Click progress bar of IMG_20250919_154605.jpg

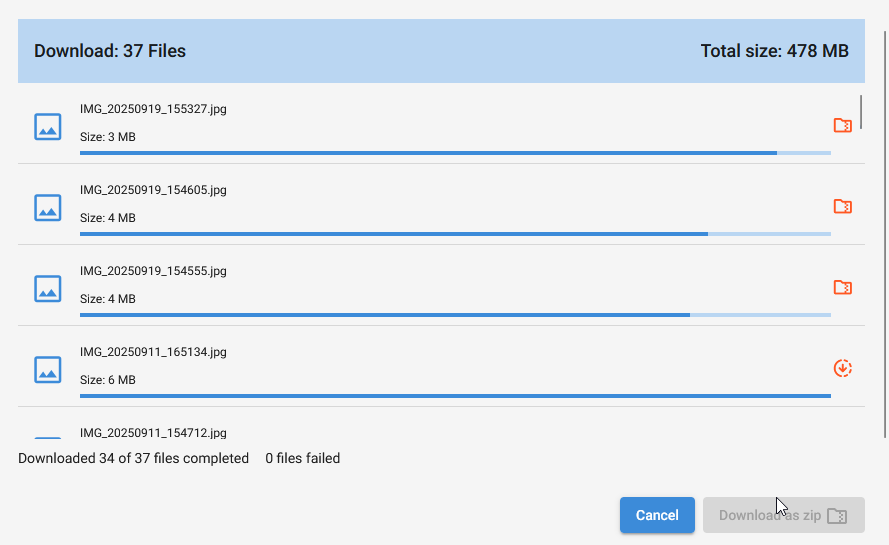coord(455,234)
